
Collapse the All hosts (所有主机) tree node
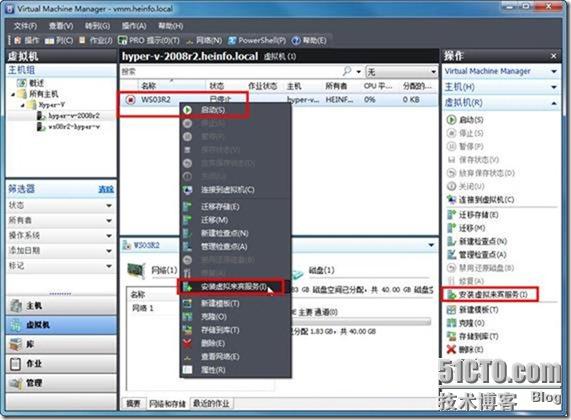[x=13, y=94]
